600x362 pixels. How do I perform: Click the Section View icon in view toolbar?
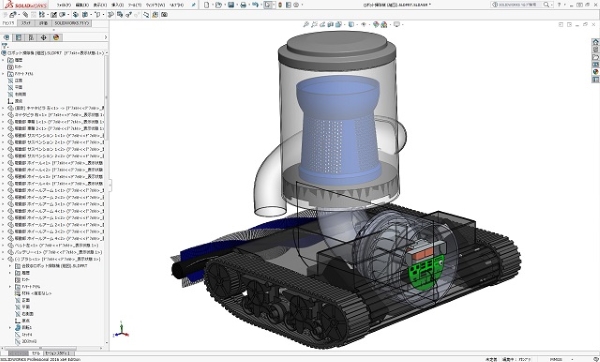click(x=330, y=24)
